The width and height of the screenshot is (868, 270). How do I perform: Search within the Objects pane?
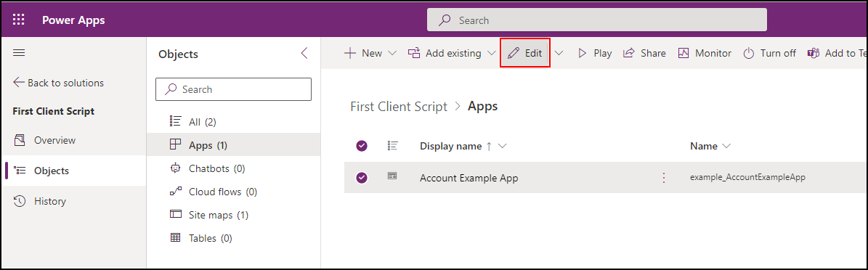pyautogui.click(x=234, y=89)
